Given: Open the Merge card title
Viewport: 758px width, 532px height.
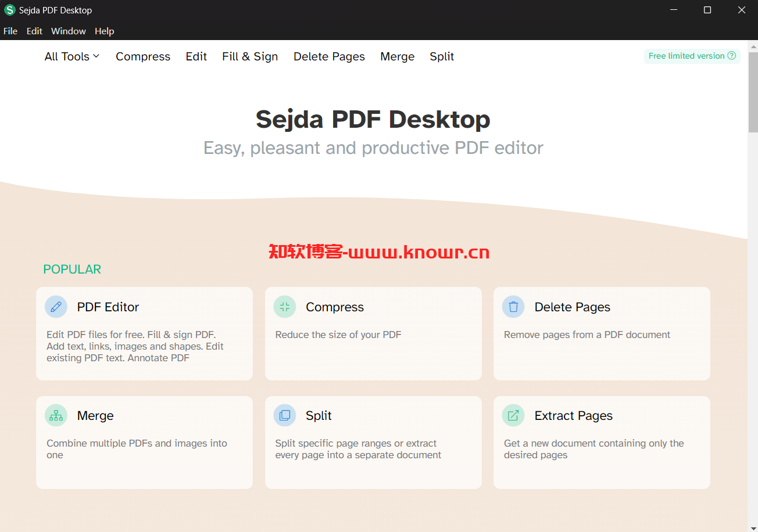Looking at the screenshot, I should (95, 416).
